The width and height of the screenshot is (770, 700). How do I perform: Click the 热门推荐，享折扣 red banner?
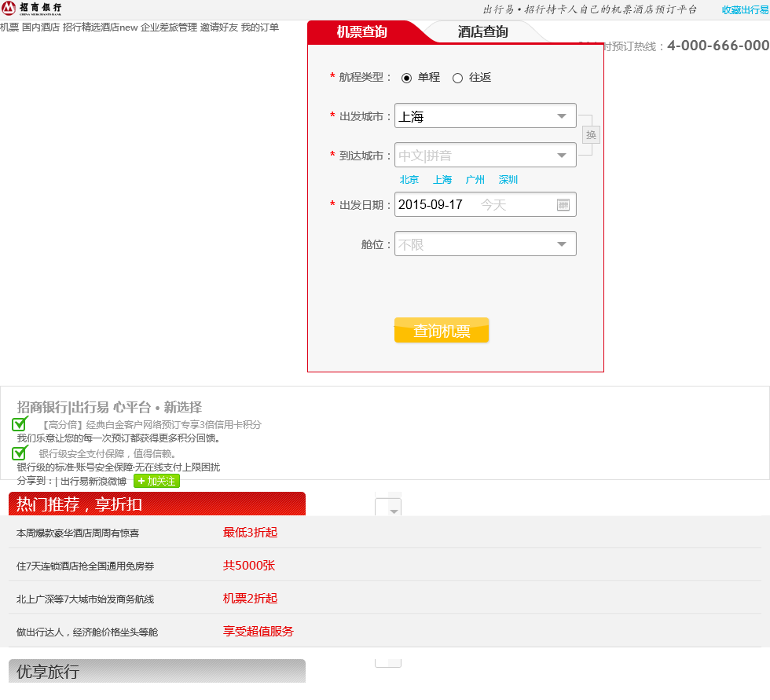[157, 504]
